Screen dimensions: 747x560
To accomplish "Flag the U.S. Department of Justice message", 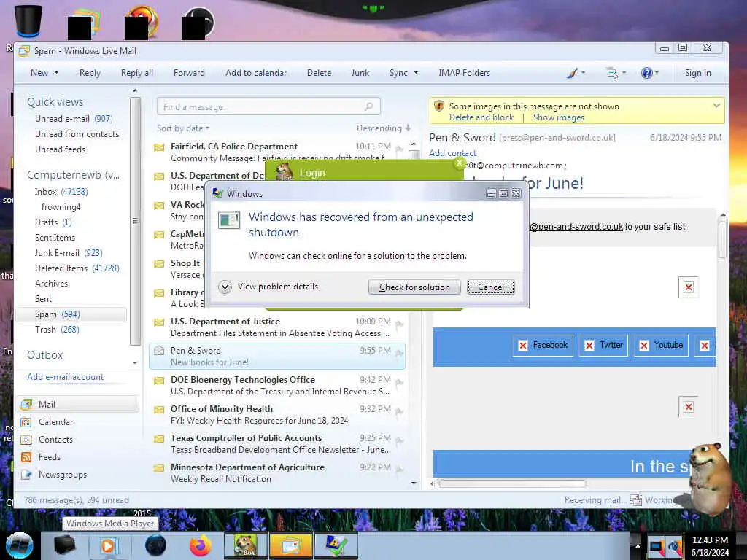I will click(x=399, y=324).
